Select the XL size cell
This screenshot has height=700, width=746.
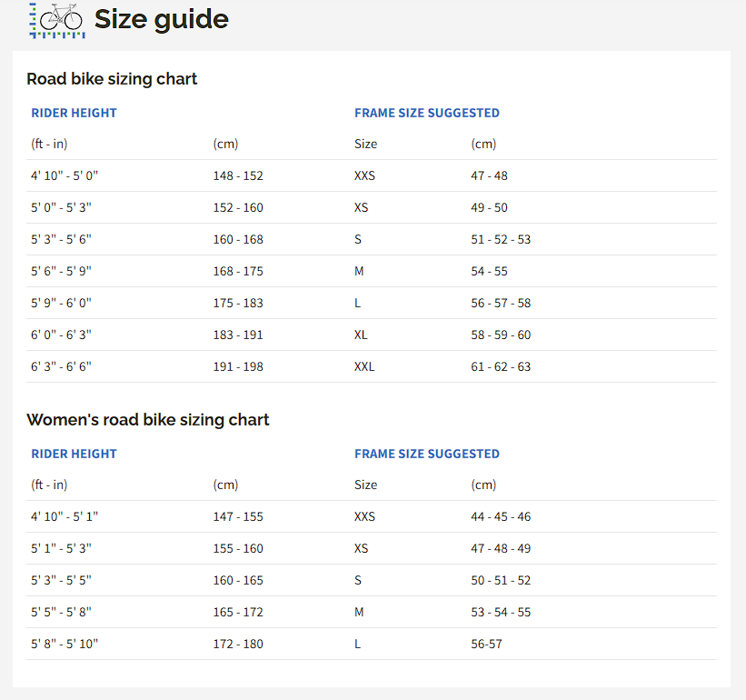point(361,335)
